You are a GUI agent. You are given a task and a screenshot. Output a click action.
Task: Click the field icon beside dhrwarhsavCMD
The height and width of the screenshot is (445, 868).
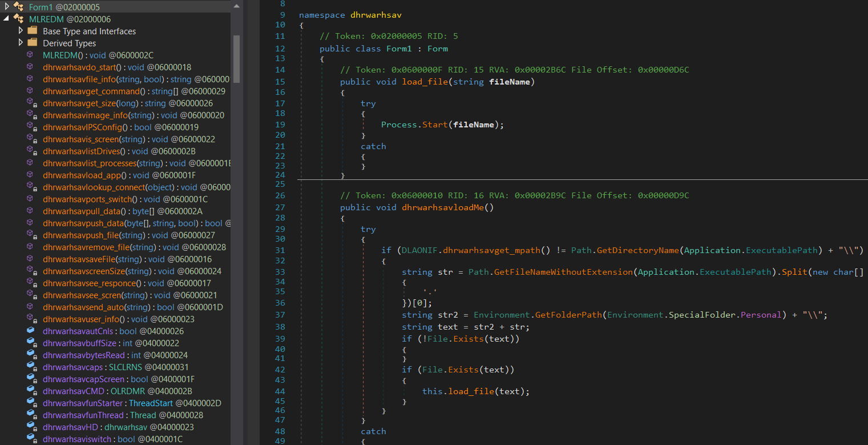[x=31, y=391]
